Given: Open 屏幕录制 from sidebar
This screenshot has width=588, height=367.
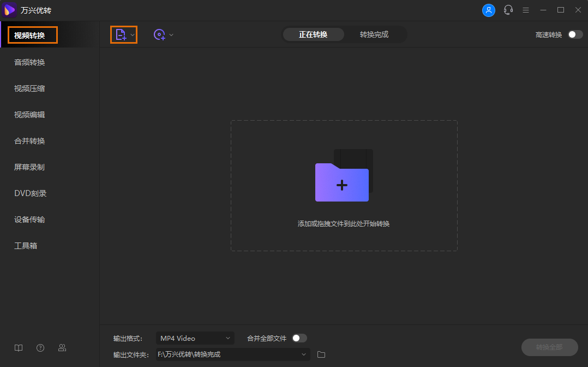Looking at the screenshot, I should point(29,167).
